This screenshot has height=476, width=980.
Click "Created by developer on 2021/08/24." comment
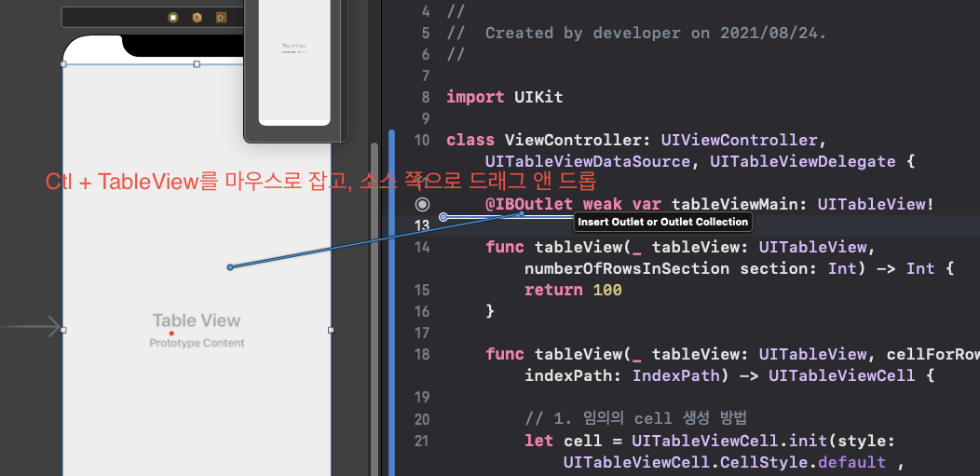pos(656,33)
